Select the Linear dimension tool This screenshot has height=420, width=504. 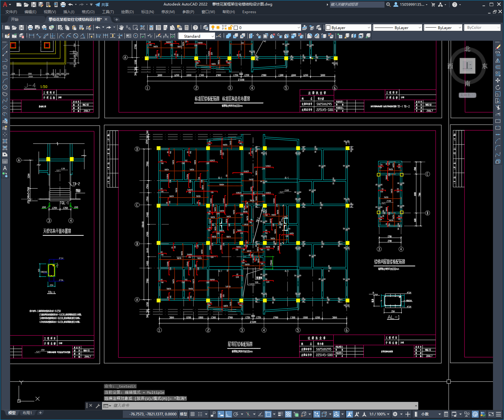31,36
